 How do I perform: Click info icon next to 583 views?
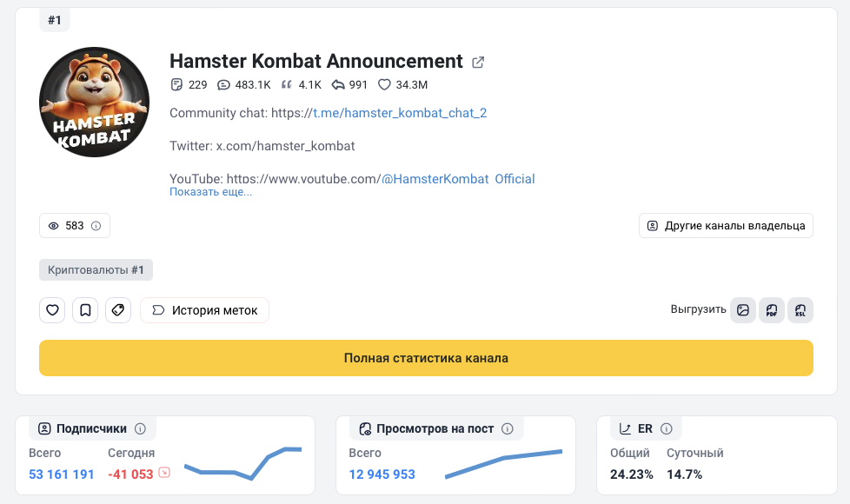pos(96,226)
